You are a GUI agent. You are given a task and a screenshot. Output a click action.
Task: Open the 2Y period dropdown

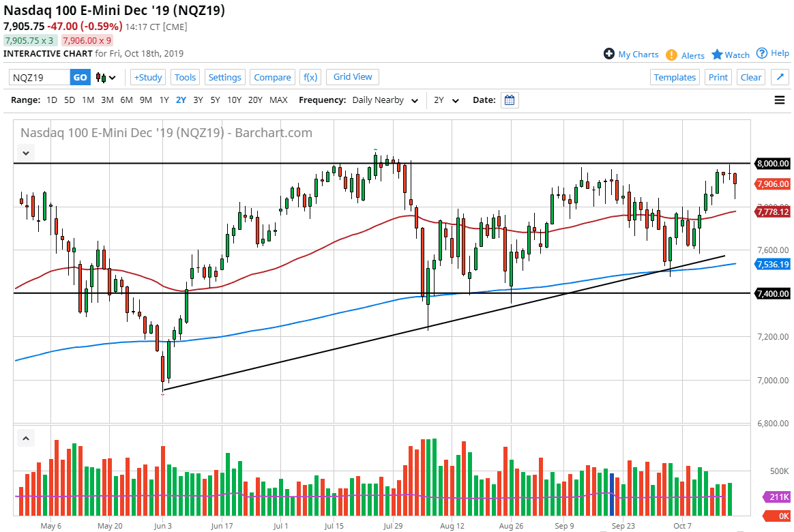point(447,100)
